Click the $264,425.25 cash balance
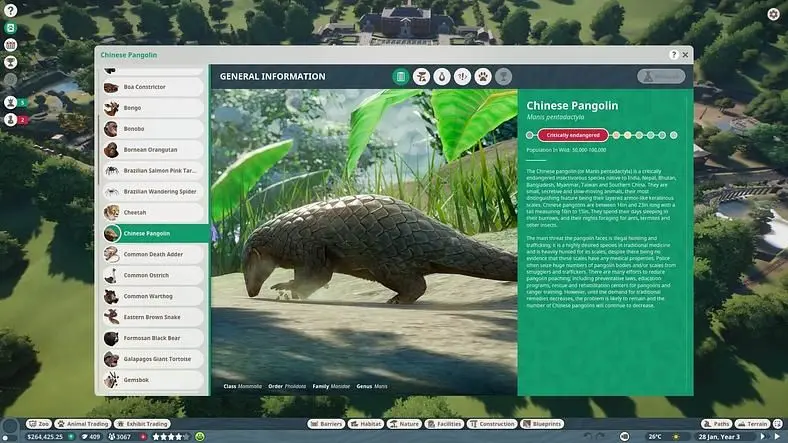Screen dimensions: 788x443 point(45,437)
